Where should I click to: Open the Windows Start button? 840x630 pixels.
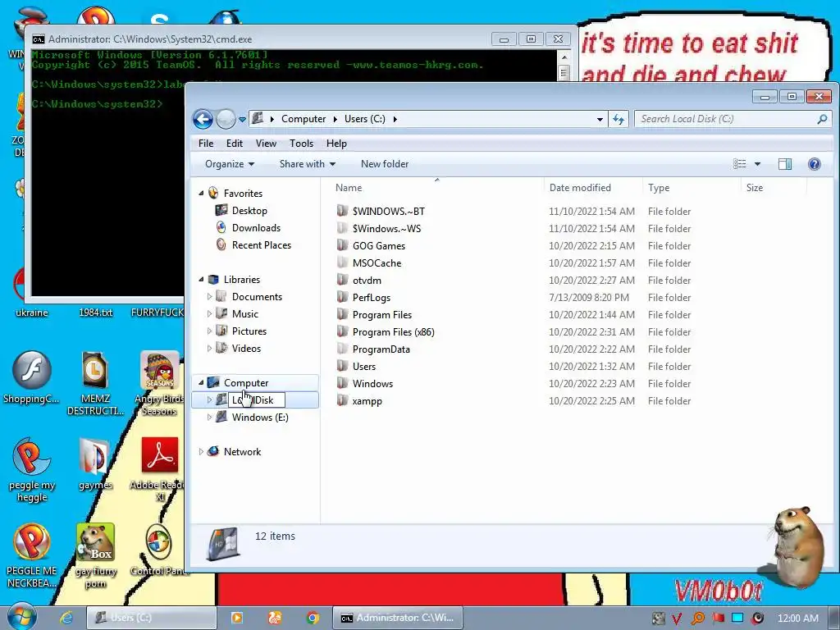click(x=22, y=617)
